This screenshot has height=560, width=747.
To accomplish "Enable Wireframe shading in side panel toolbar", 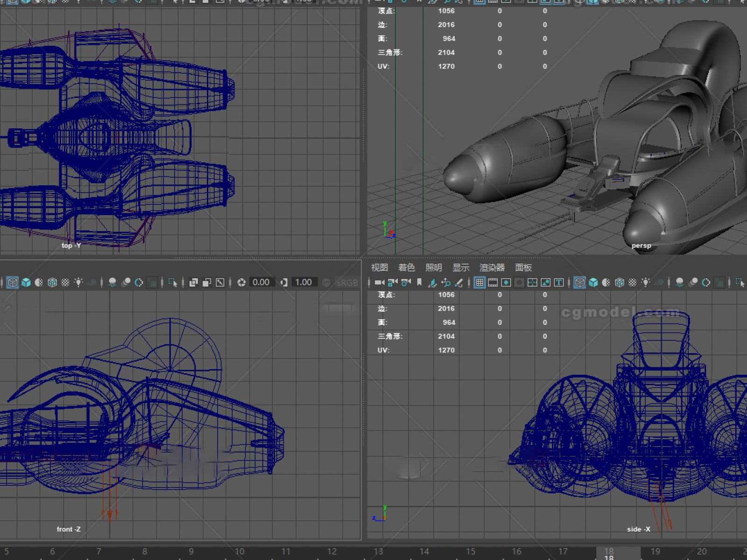I will pyautogui.click(x=580, y=282).
